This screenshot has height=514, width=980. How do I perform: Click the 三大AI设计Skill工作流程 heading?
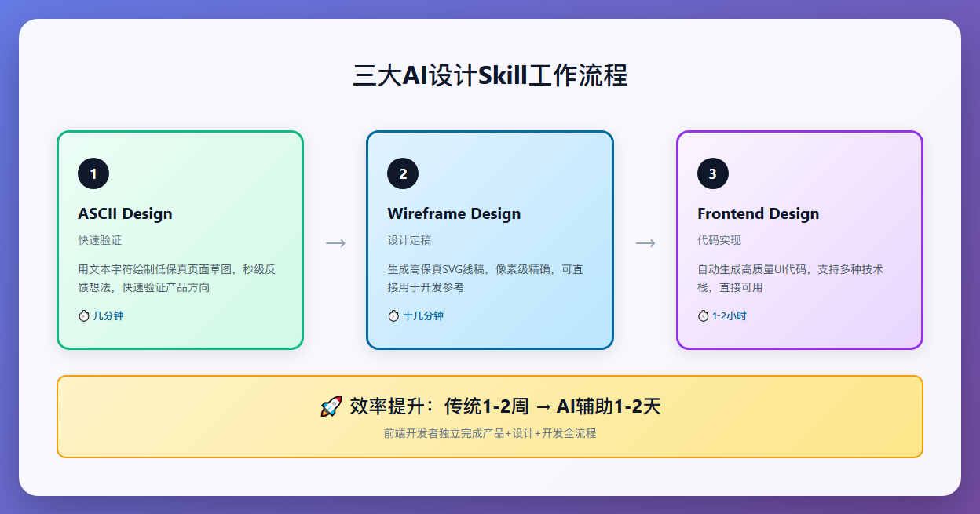[490, 74]
